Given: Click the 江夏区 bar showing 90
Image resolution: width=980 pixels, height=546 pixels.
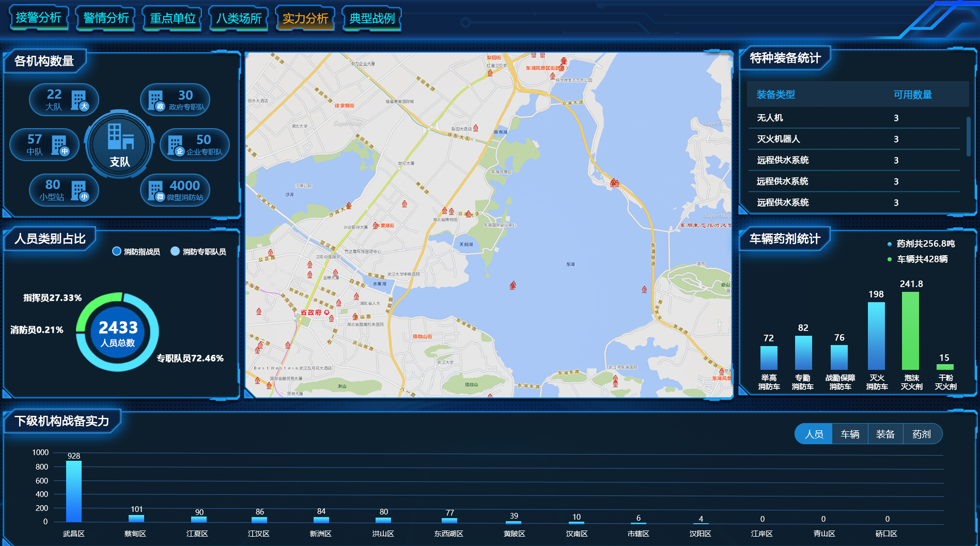Looking at the screenshot, I should 199,519.
